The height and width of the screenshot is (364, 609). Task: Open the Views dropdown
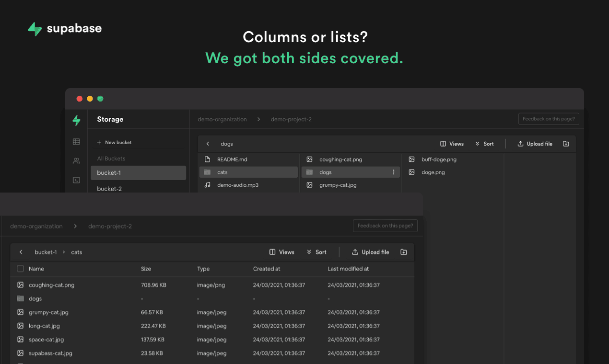pos(451,143)
